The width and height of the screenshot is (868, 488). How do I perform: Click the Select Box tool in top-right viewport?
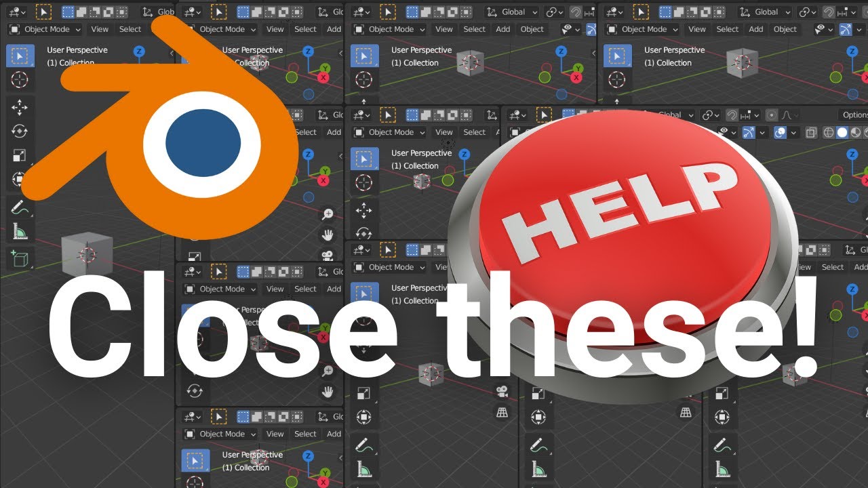(x=618, y=56)
